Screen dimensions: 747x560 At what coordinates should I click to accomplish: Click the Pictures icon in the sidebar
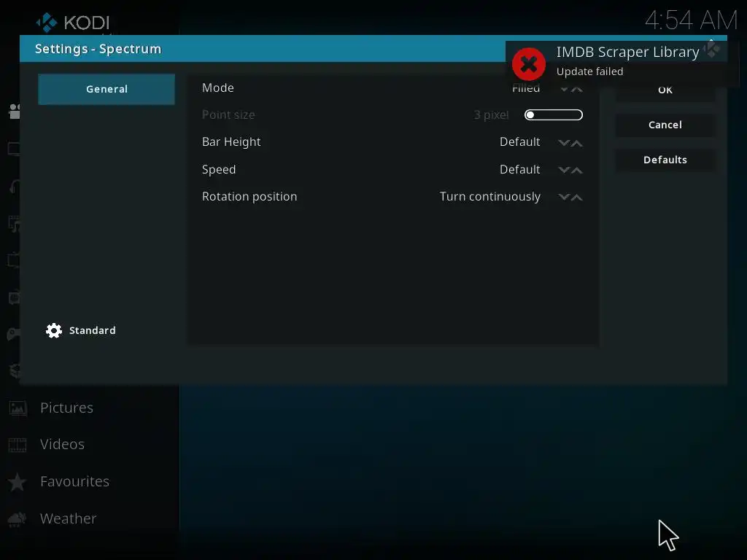[18, 408]
